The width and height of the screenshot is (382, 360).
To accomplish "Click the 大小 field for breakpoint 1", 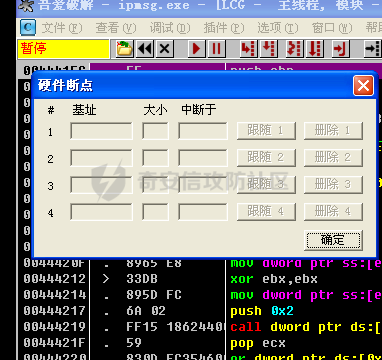I will pos(155,131).
